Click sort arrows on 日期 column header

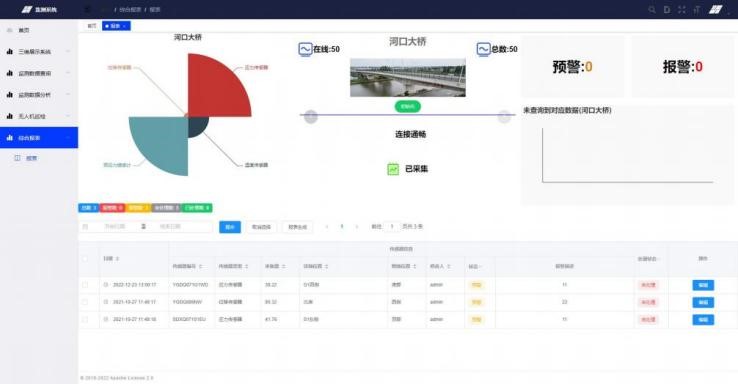(x=117, y=259)
